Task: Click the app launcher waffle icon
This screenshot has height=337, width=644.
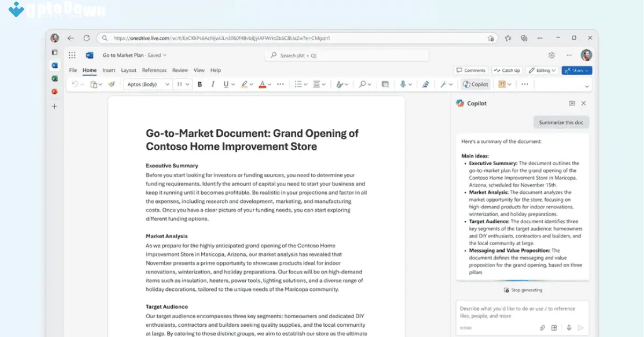Action: (71, 55)
